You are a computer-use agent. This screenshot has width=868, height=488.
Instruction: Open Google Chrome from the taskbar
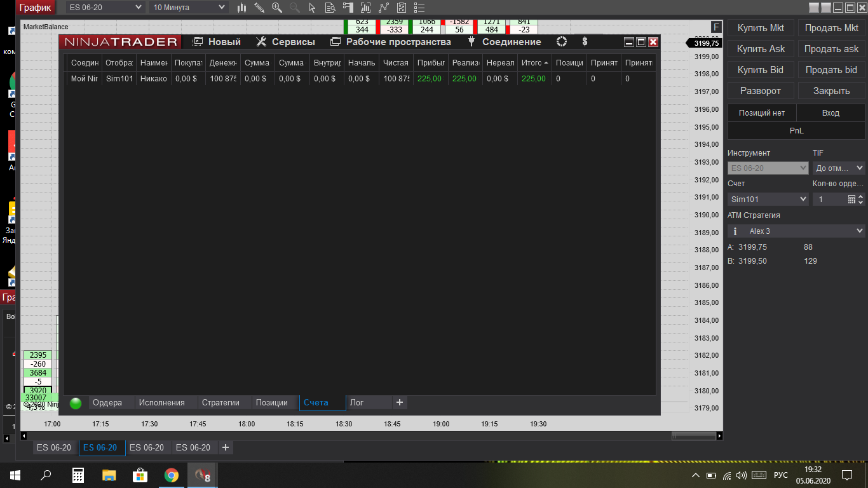pyautogui.click(x=172, y=475)
